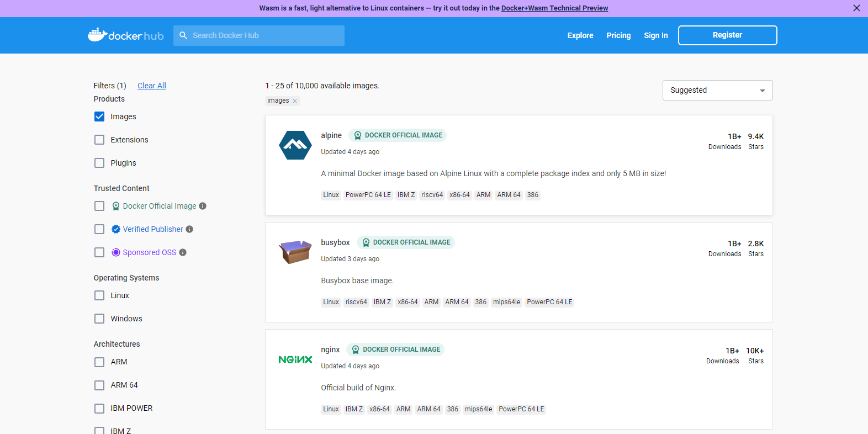Open the Pricing page
Screen dimensions: 868x434
tap(618, 35)
